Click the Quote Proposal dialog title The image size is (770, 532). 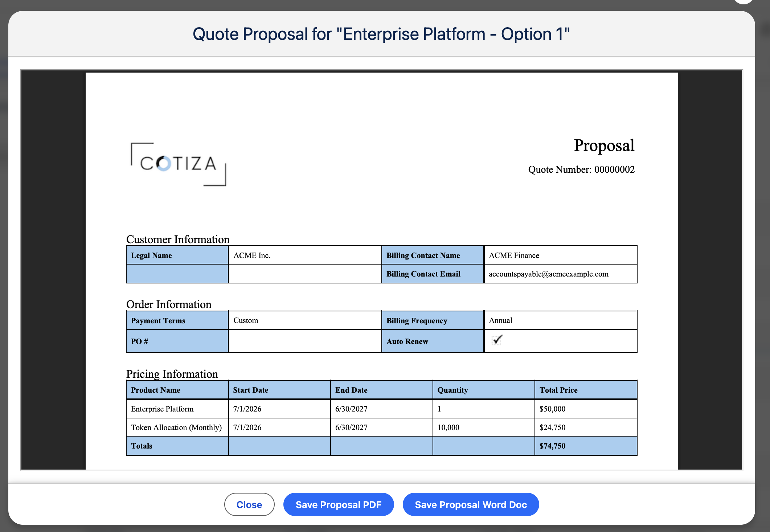[x=381, y=34]
